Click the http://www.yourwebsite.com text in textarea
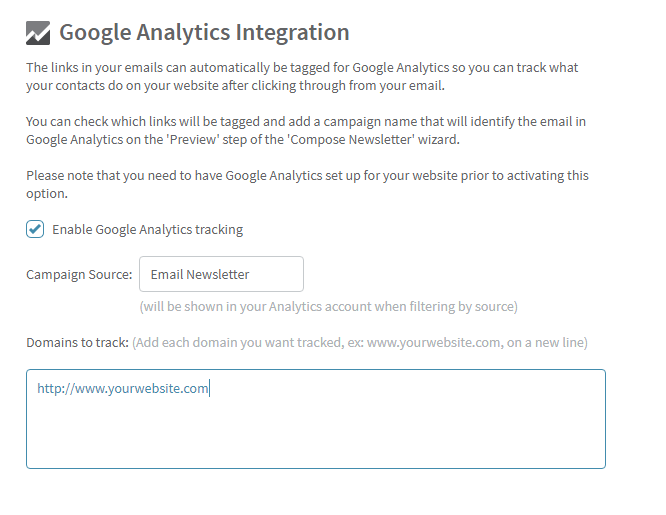Image resolution: width=666 pixels, height=515 pixels. coord(123,388)
